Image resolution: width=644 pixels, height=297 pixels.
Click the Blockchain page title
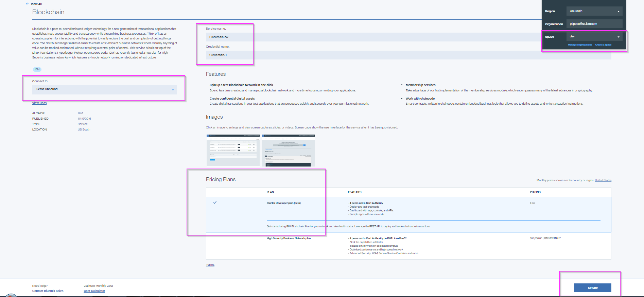click(x=48, y=12)
